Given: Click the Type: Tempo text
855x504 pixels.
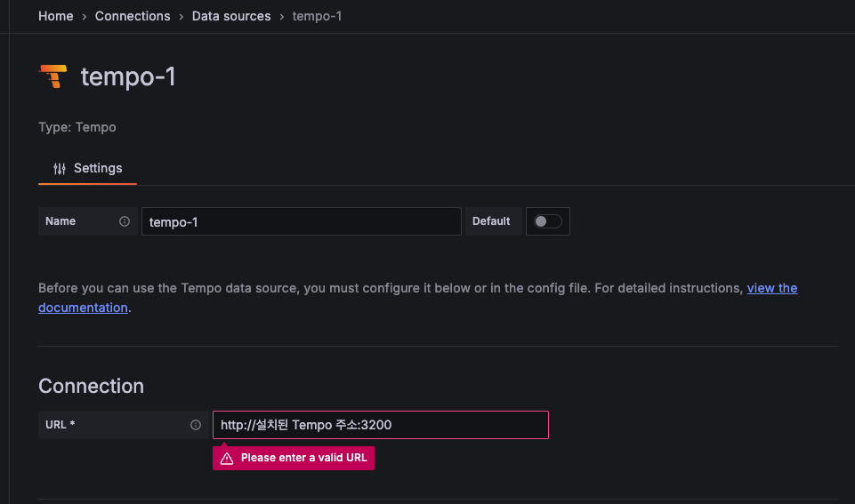Looking at the screenshot, I should pyautogui.click(x=77, y=127).
